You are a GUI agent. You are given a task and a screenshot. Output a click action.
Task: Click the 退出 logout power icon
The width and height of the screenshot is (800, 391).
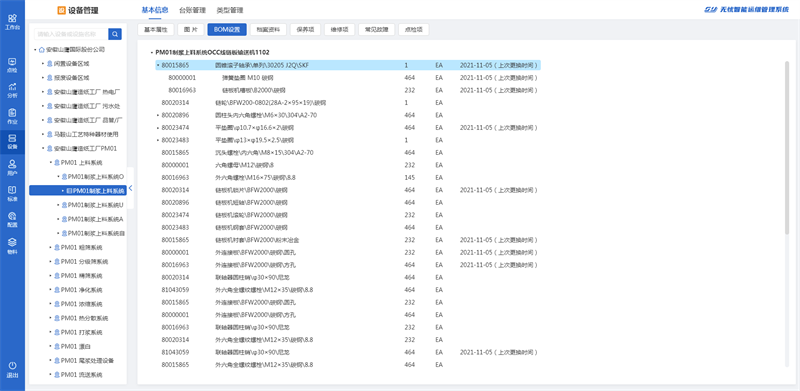click(x=12, y=369)
